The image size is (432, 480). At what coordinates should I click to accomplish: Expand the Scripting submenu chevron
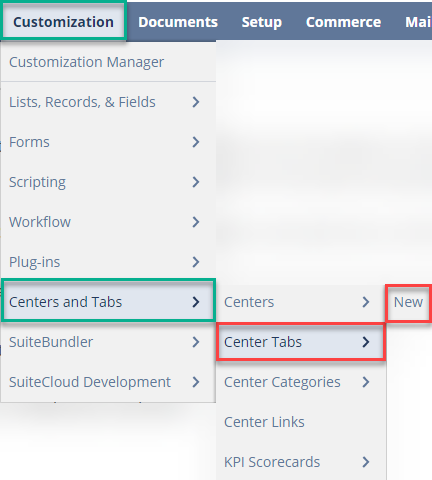click(x=196, y=182)
